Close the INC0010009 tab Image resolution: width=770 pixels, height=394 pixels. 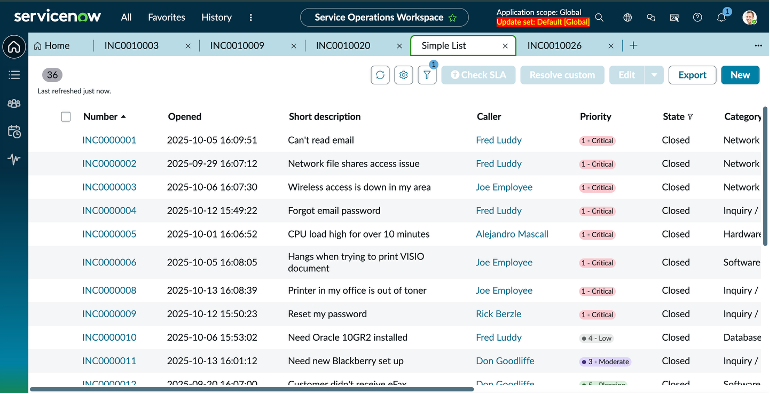(x=294, y=46)
